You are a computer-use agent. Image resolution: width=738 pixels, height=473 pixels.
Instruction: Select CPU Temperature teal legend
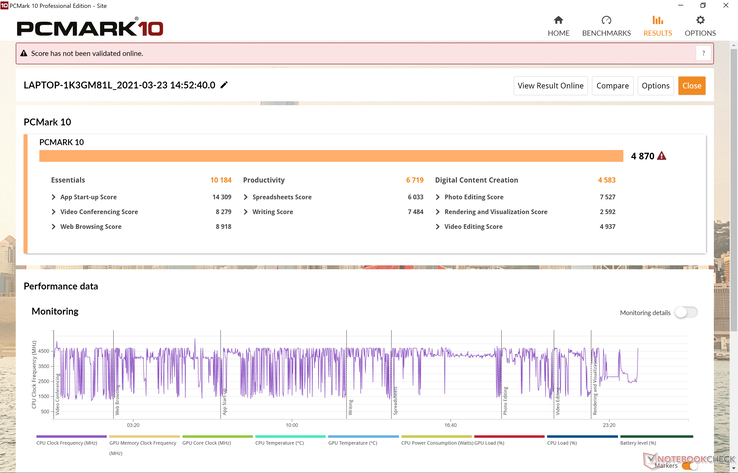[290, 440]
